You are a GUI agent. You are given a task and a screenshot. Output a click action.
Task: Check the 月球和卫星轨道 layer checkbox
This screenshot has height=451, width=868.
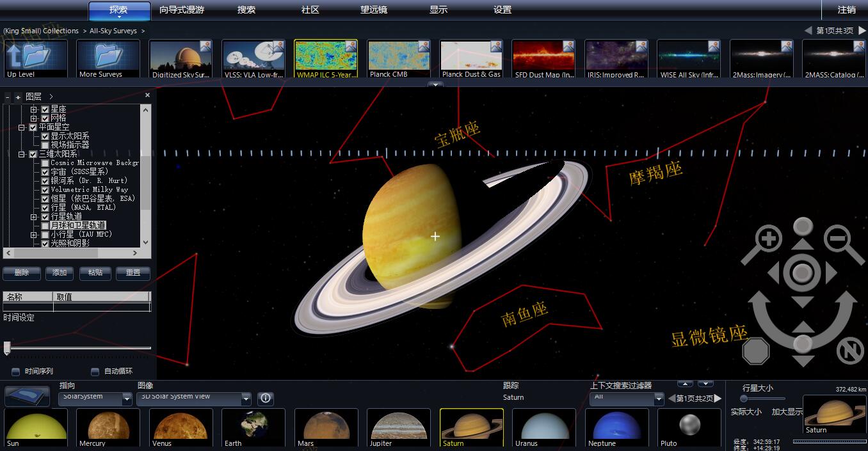pos(45,226)
